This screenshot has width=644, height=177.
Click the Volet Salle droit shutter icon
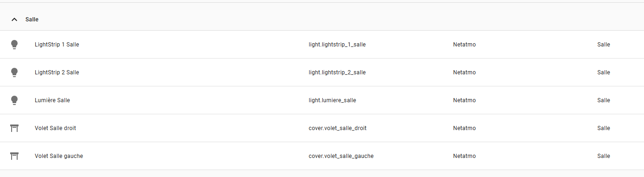(14, 128)
